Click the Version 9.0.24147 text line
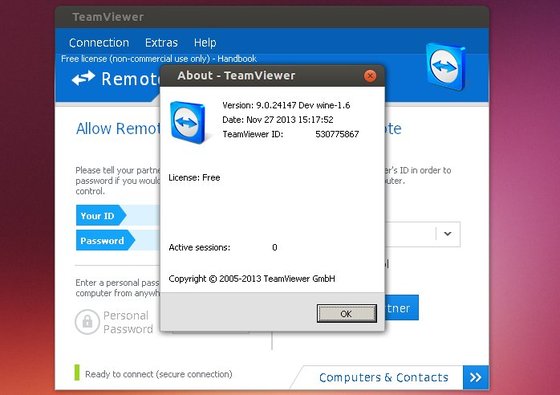 (286, 105)
